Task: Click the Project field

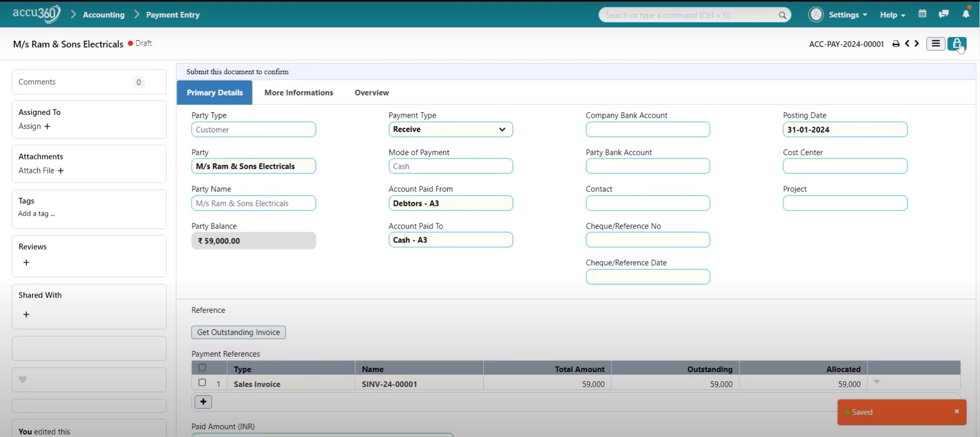Action: click(x=845, y=203)
